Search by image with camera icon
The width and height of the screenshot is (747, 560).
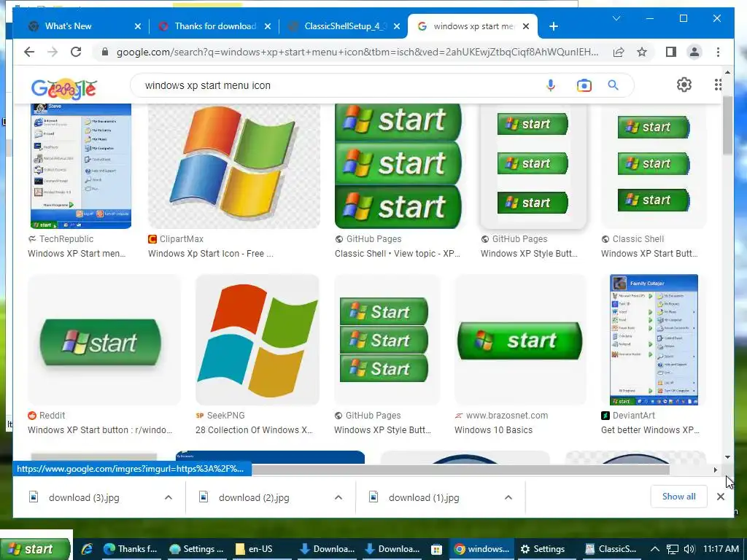pyautogui.click(x=584, y=85)
